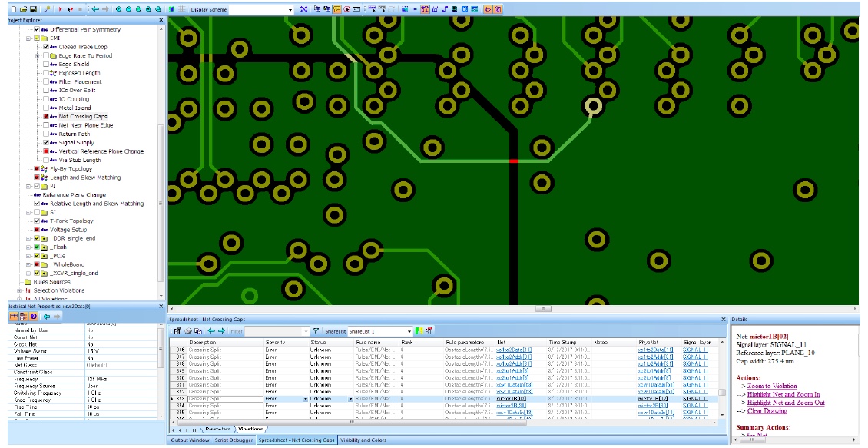Click the red Run simulation arrow icon
868x448 pixels.
click(60, 9)
